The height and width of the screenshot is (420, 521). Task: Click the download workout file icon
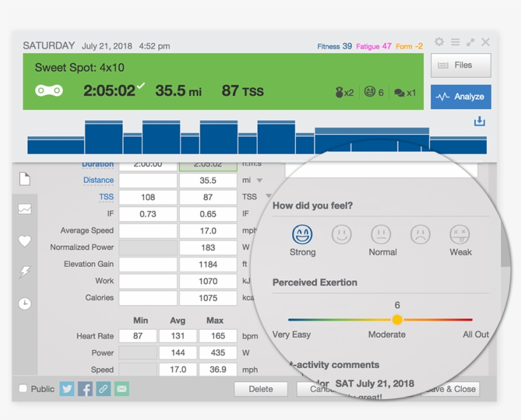480,121
